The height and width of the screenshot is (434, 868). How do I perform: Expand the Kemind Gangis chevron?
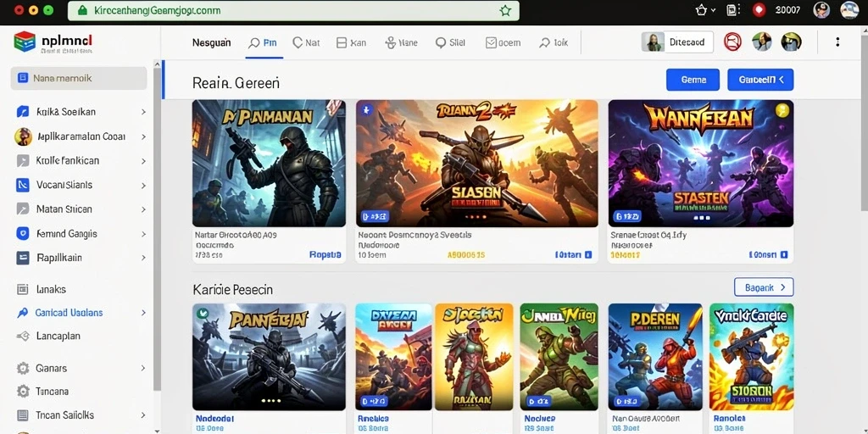click(143, 234)
